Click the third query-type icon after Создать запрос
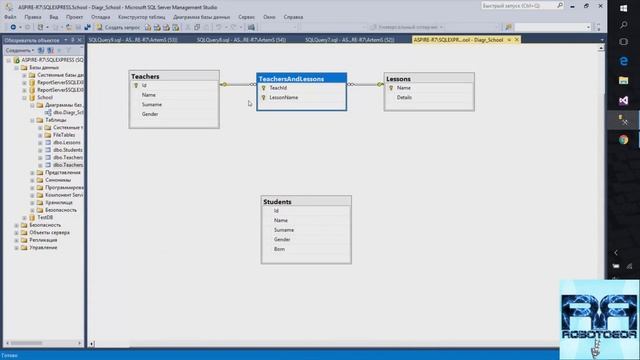The width and height of the screenshot is (640, 360). [x=166, y=27]
